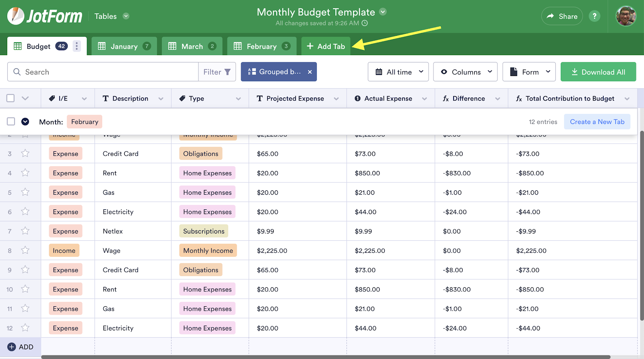Open the Monthly Budget Template title menu
The width and height of the screenshot is (644, 359).
pos(383,12)
